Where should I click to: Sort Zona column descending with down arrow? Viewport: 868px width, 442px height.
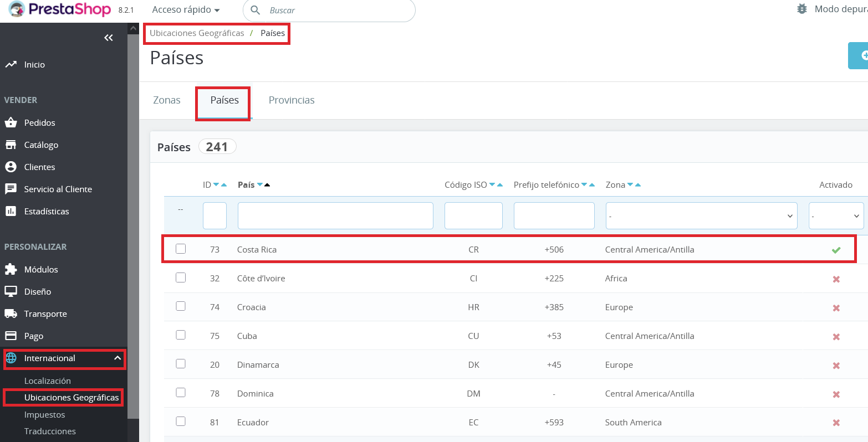630,185
